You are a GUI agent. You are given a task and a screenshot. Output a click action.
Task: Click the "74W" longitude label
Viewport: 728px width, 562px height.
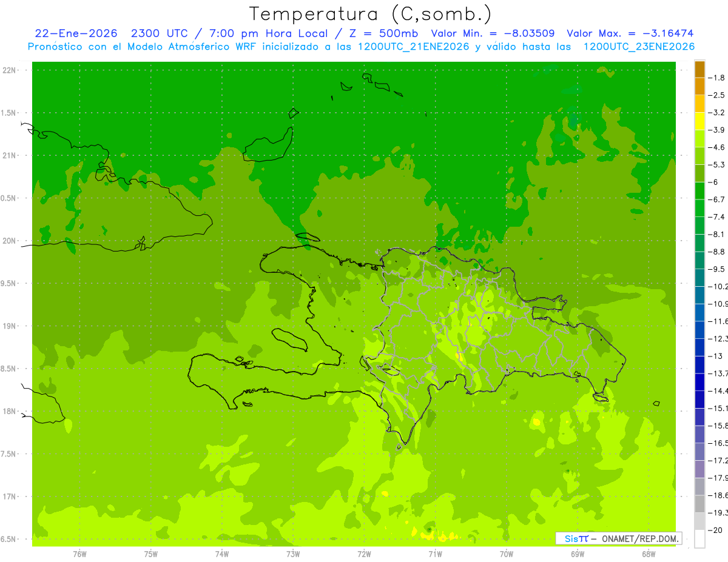click(x=221, y=554)
